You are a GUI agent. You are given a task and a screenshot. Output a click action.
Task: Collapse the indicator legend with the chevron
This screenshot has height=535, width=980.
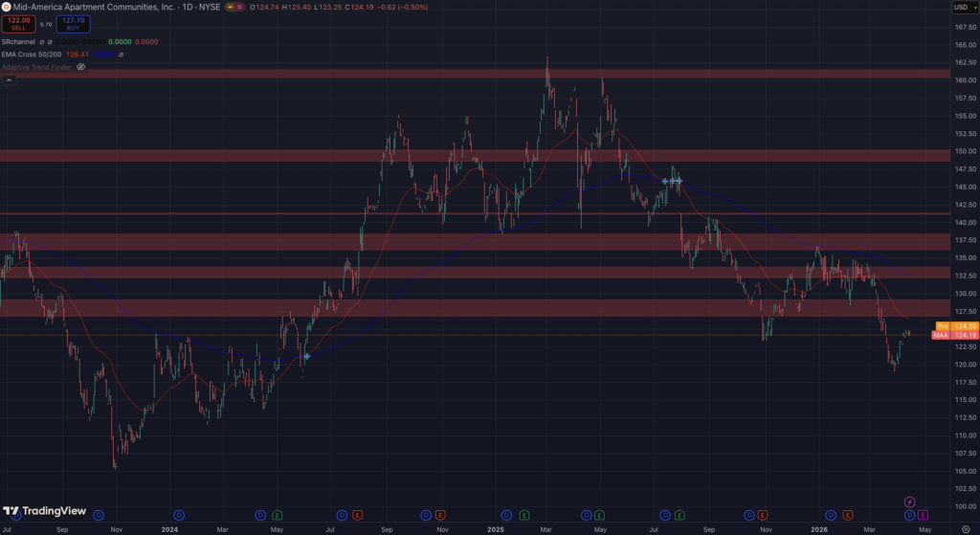coord(9,80)
